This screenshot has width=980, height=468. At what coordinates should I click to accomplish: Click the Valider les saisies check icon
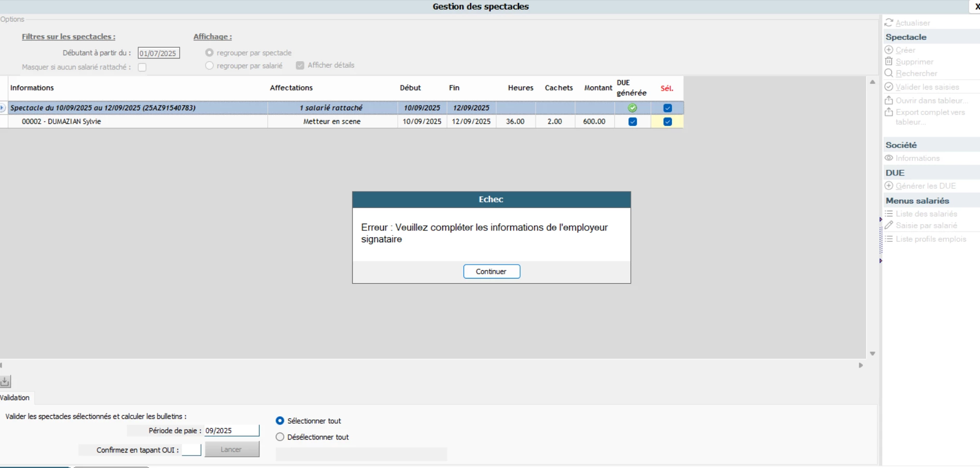click(x=889, y=86)
